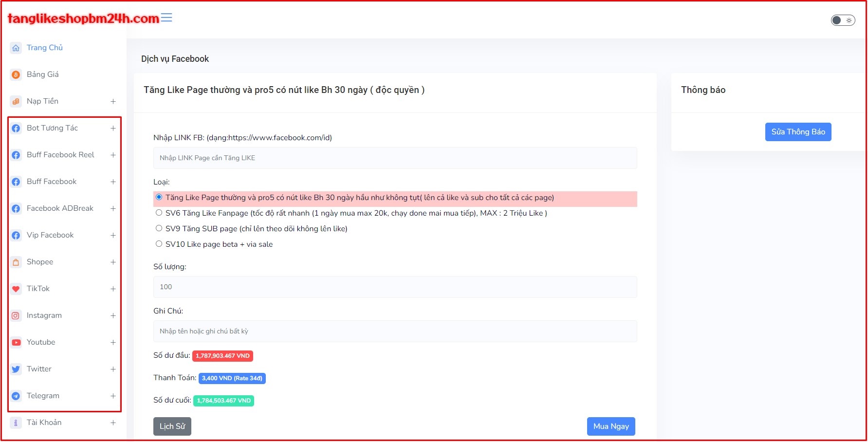Expand the Buff Facebook Reel plus sign
Viewport: 868px width, 442px height.
tap(113, 155)
